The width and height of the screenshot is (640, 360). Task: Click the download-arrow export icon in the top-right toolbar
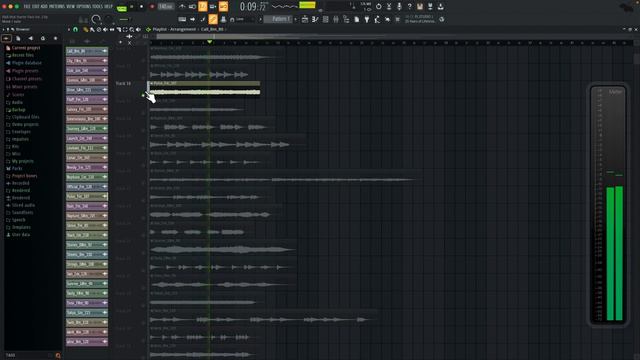point(440,7)
